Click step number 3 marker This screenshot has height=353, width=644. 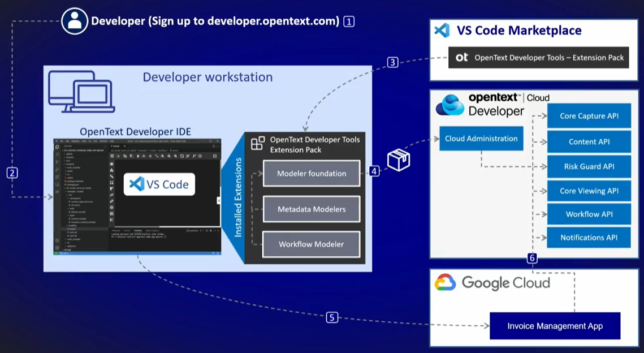point(392,62)
